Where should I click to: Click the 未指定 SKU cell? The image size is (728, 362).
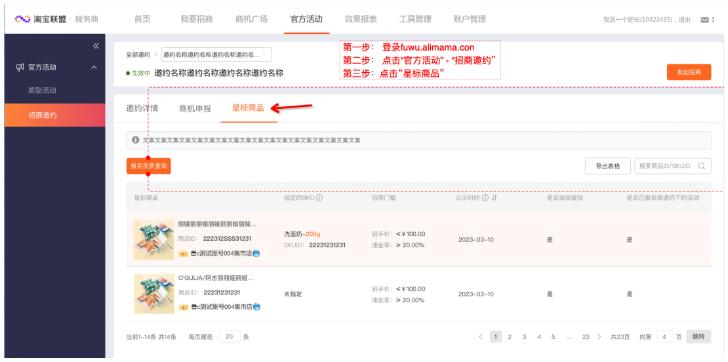click(x=293, y=294)
